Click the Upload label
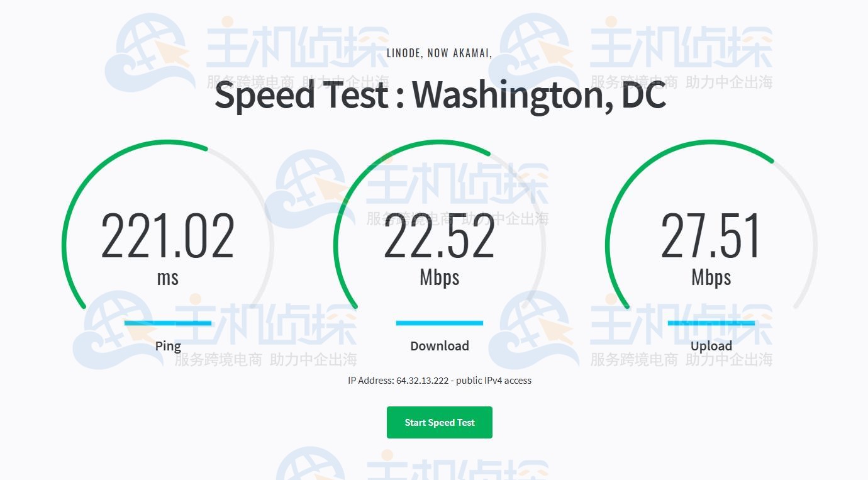 pyautogui.click(x=711, y=346)
